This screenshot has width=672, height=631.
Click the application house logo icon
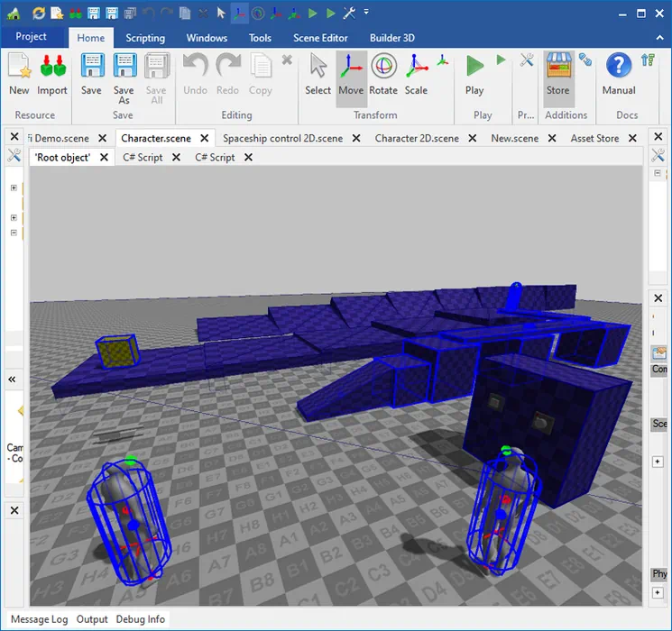coord(14,14)
